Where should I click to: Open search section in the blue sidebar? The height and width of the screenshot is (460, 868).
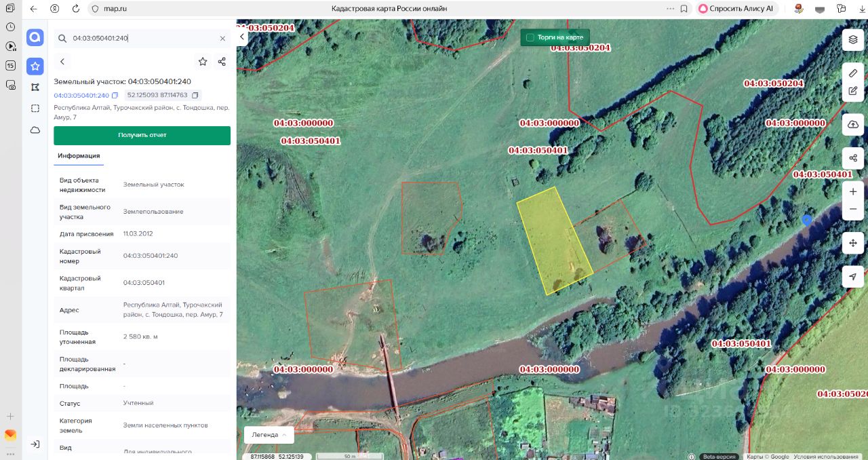[x=35, y=38]
